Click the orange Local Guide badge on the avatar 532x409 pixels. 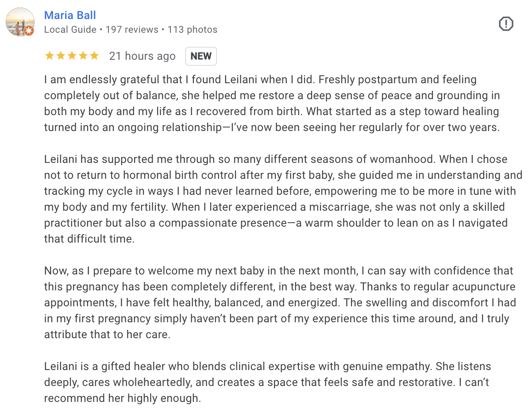click(29, 30)
